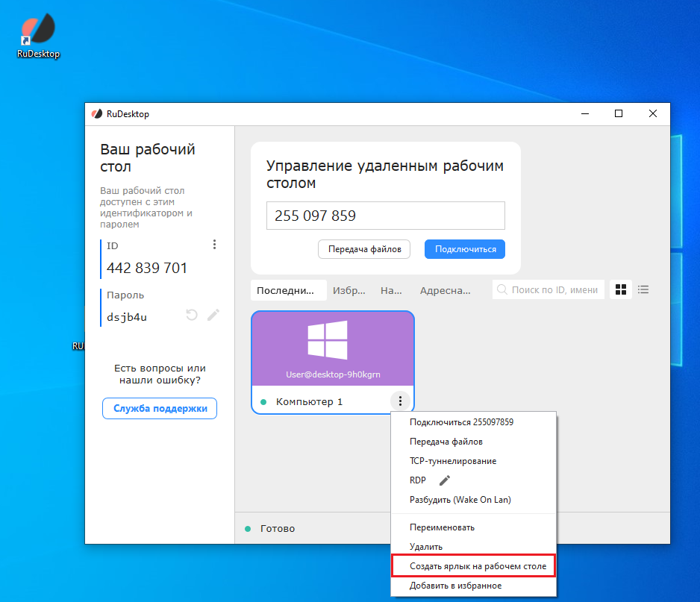Open the RuDesktop desktop shortcut icon
Image resolution: width=700 pixels, height=602 pixels.
tap(38, 36)
